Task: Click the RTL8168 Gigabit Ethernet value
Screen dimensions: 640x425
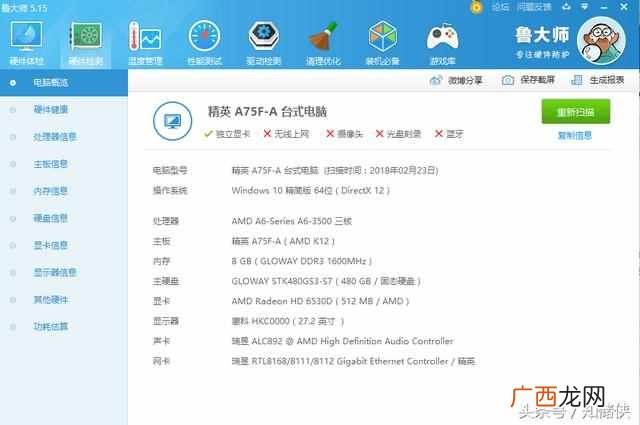Action: (353, 361)
